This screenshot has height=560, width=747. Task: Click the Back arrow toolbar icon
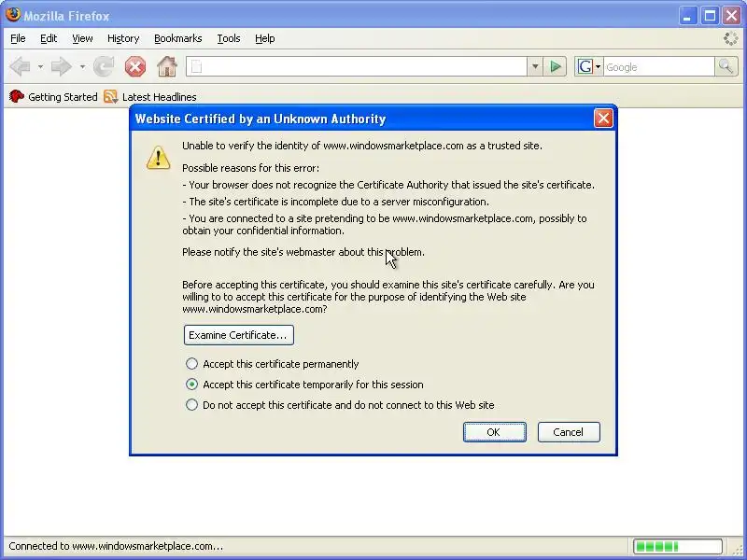click(x=20, y=66)
